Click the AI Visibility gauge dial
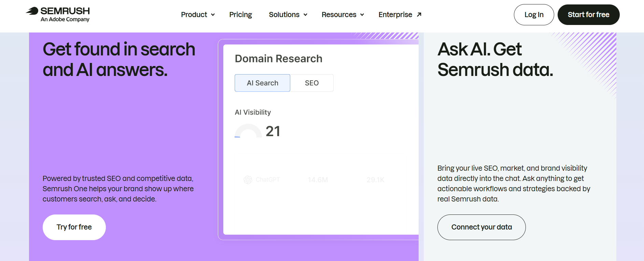 (x=248, y=131)
